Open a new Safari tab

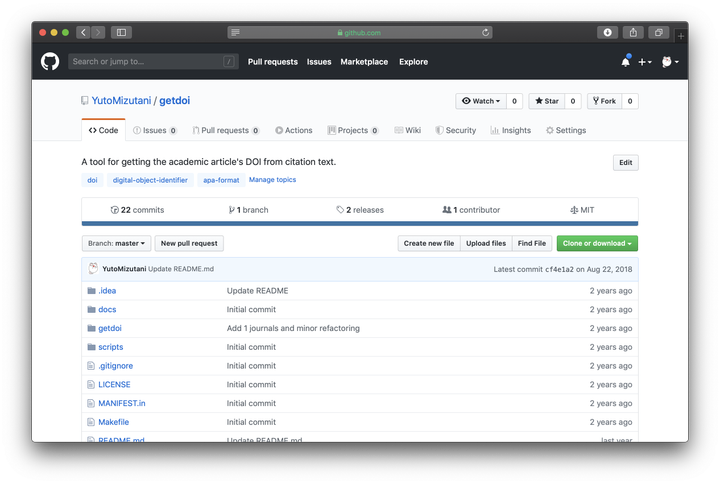(x=681, y=35)
